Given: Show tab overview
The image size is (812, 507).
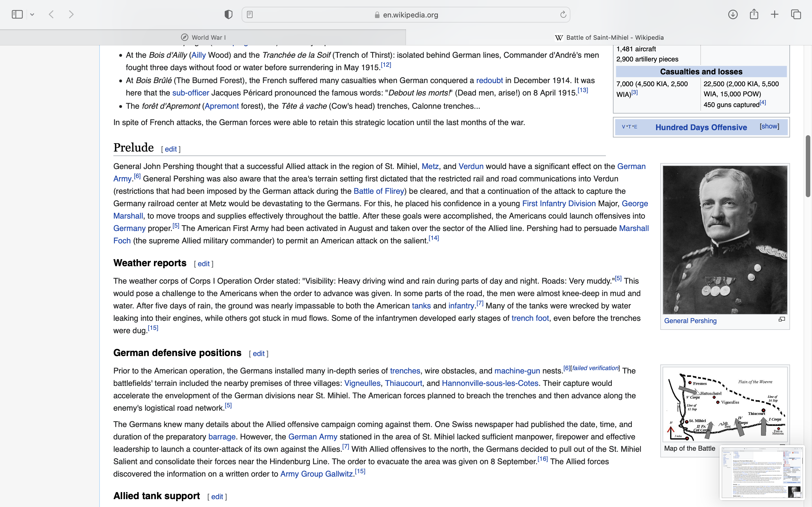Looking at the screenshot, I should click(x=796, y=14).
